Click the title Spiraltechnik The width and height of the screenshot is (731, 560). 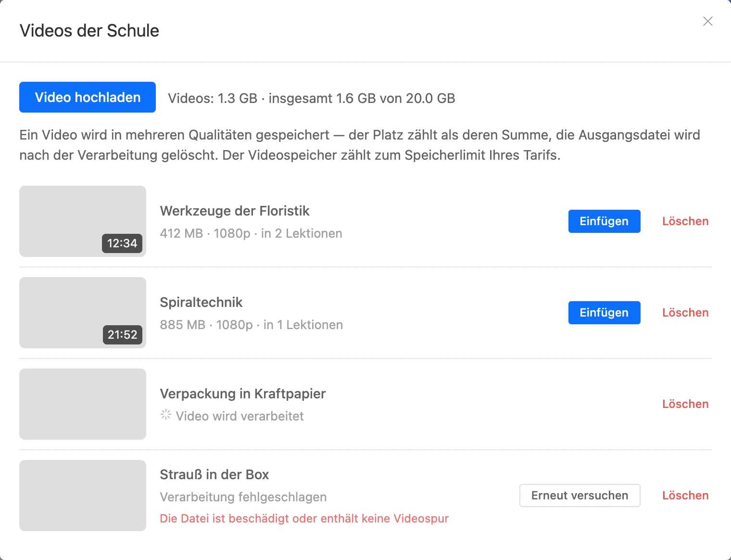tap(201, 303)
